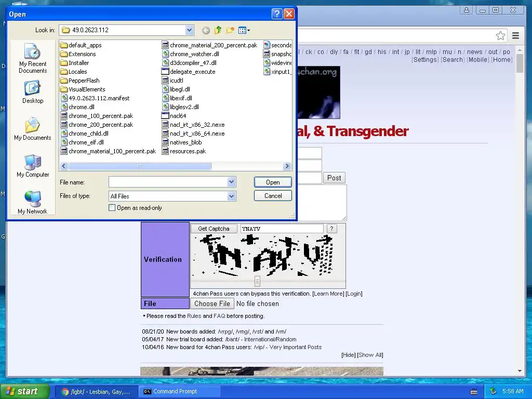Select the Locales folder
The image size is (532, 399).
(74, 72)
